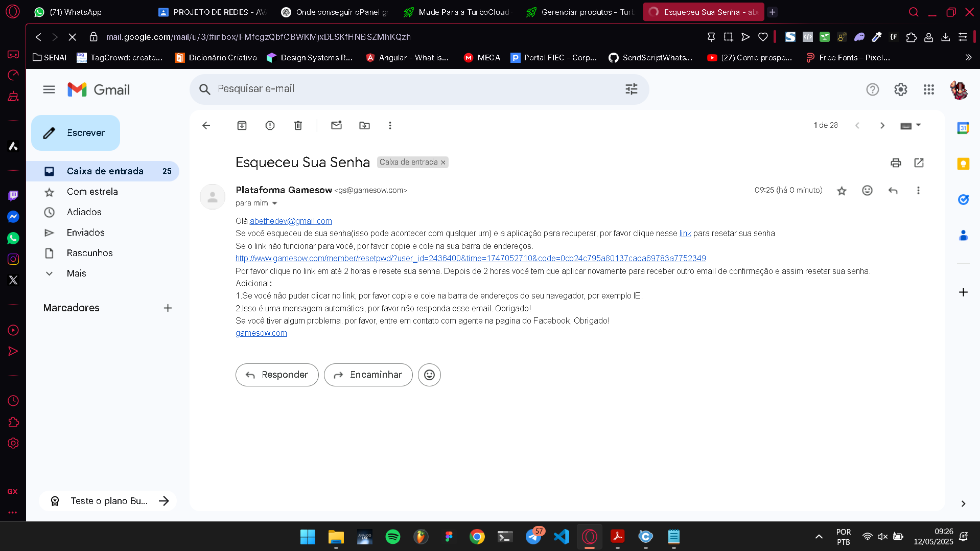Get add-ons with the plus icon
The height and width of the screenshot is (551, 980).
(963, 292)
